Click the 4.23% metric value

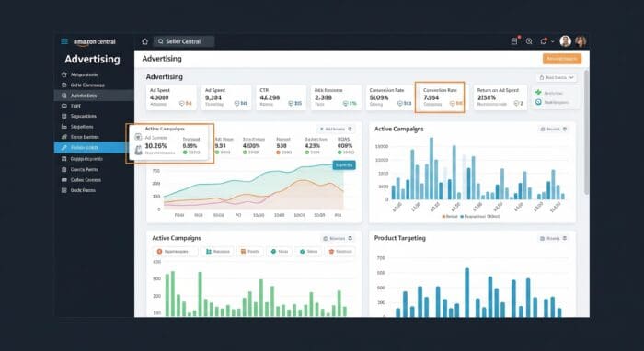click(x=312, y=145)
